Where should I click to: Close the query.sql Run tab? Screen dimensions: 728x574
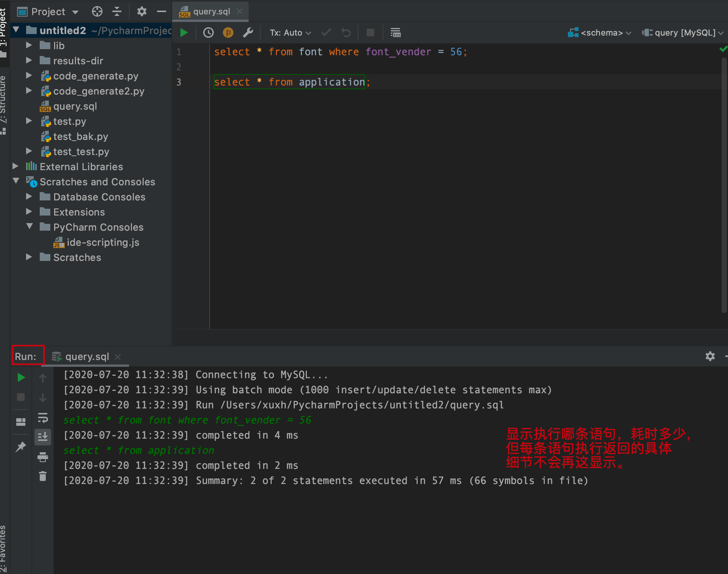click(118, 357)
